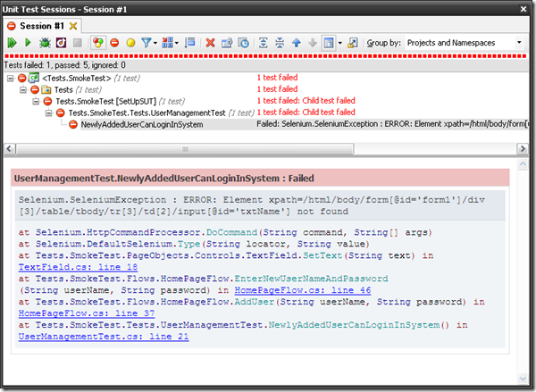Open dropdown arrow beside grid options icon

176,43
